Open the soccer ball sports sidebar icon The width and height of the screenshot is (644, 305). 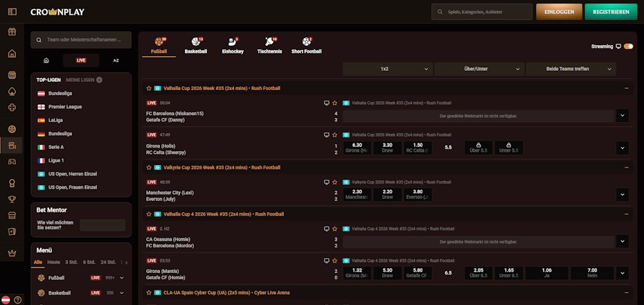coord(12,129)
